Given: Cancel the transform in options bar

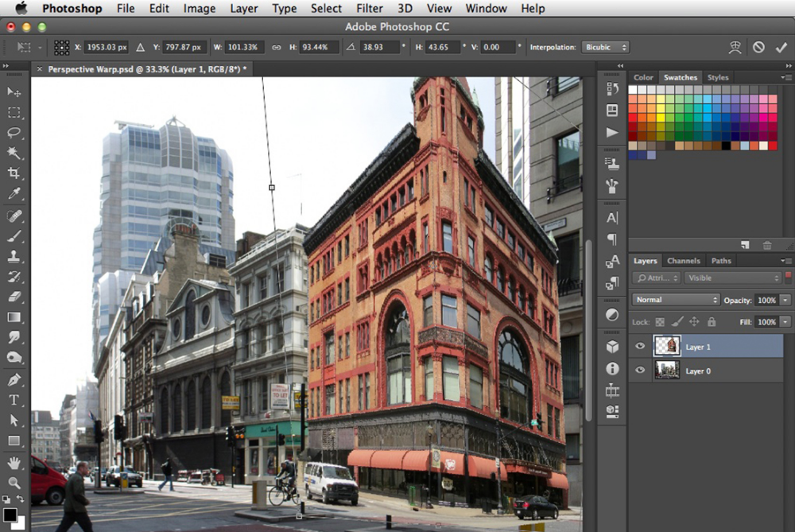Looking at the screenshot, I should tap(758, 47).
